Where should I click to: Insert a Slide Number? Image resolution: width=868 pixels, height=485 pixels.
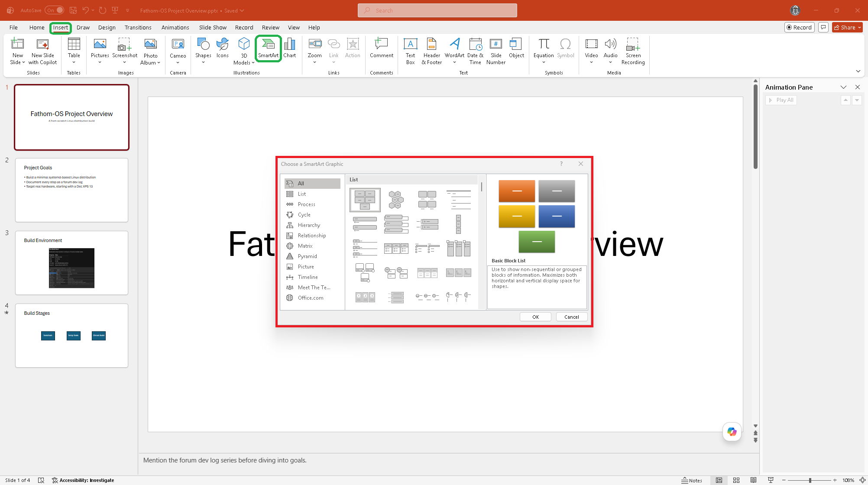coord(496,51)
